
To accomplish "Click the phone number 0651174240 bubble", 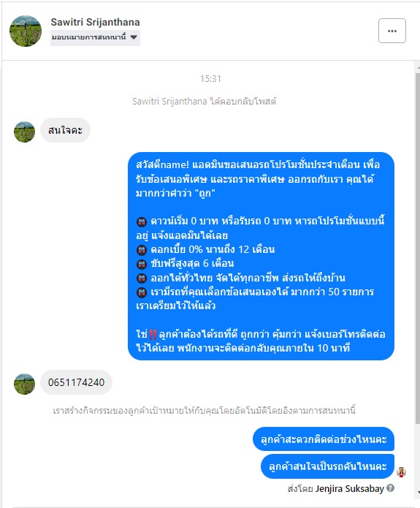I will [76, 382].
